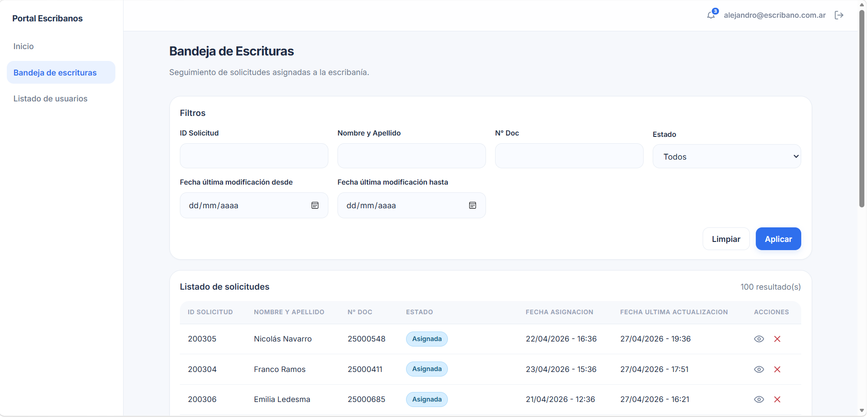Open eye icon for Nicolás Navarro

tap(759, 339)
